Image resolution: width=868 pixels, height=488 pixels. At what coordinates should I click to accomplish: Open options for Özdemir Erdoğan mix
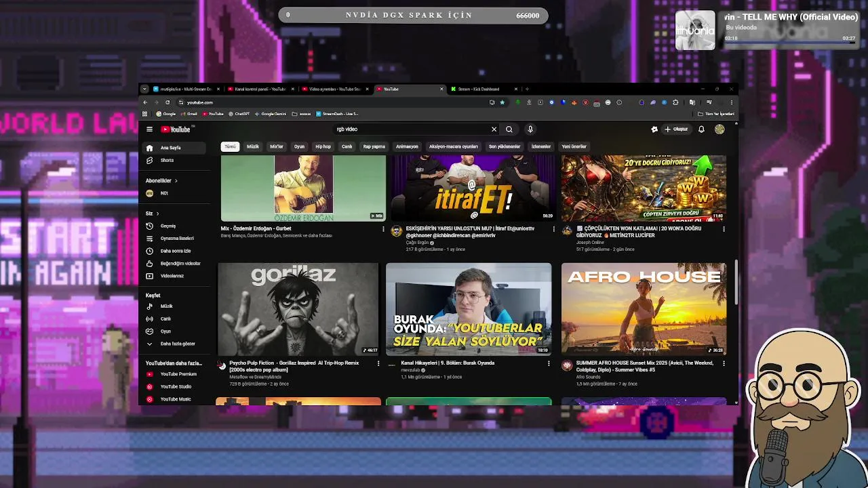383,229
